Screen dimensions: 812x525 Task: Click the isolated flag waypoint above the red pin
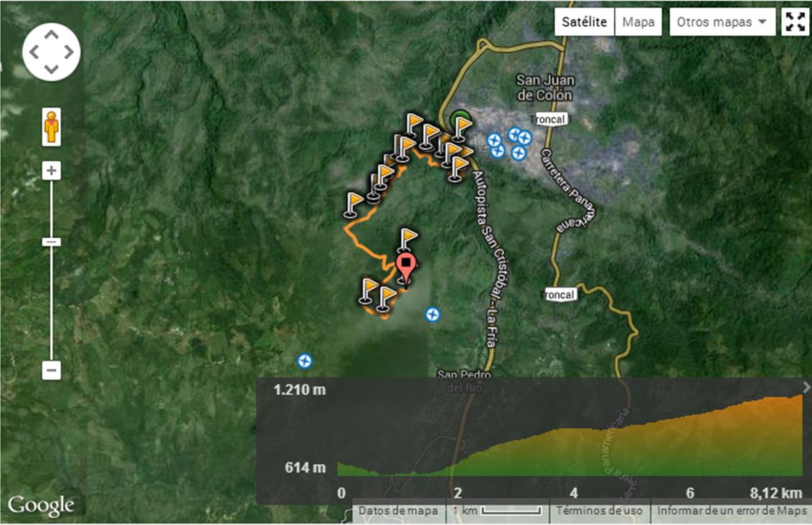tap(408, 240)
